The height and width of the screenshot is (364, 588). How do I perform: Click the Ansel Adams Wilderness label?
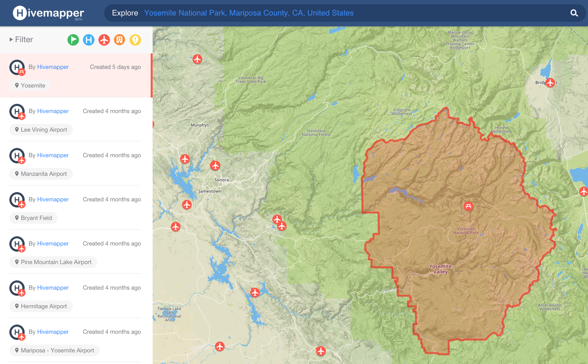coord(550,307)
